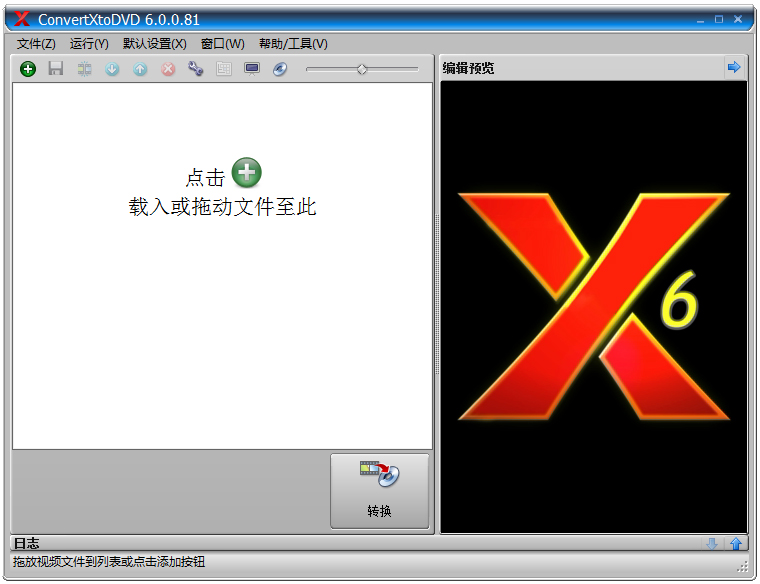This screenshot has width=760, height=584.
Task: Click the large green plus in file list
Action: (247, 173)
